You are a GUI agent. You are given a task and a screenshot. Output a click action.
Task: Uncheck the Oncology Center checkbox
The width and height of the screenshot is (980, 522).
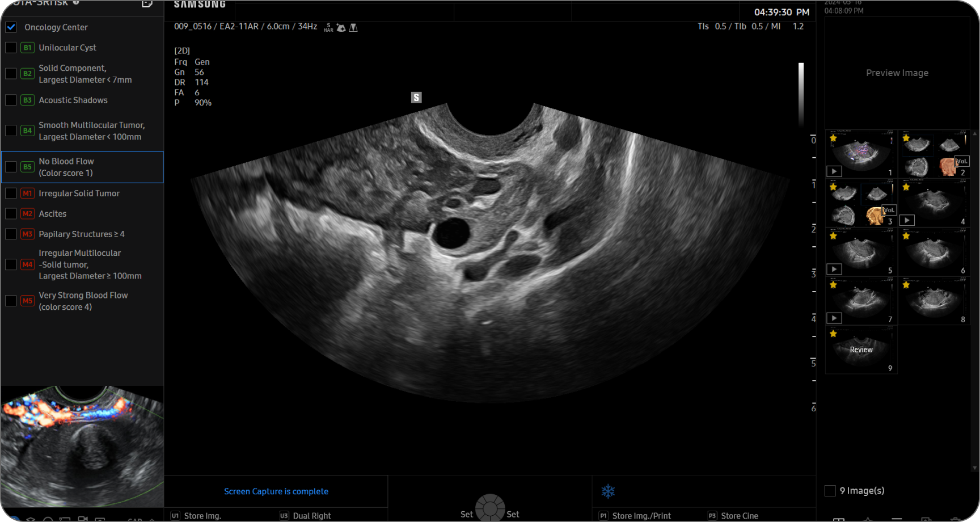[11, 27]
